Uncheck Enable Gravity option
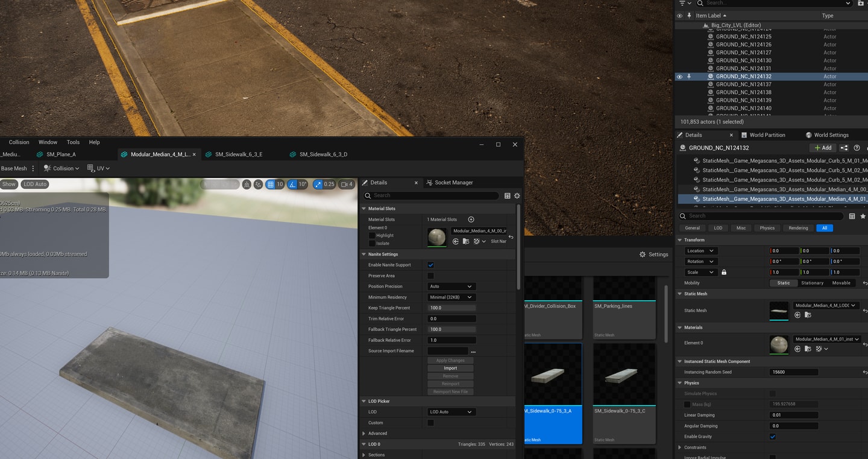This screenshot has height=459, width=868. pos(773,437)
